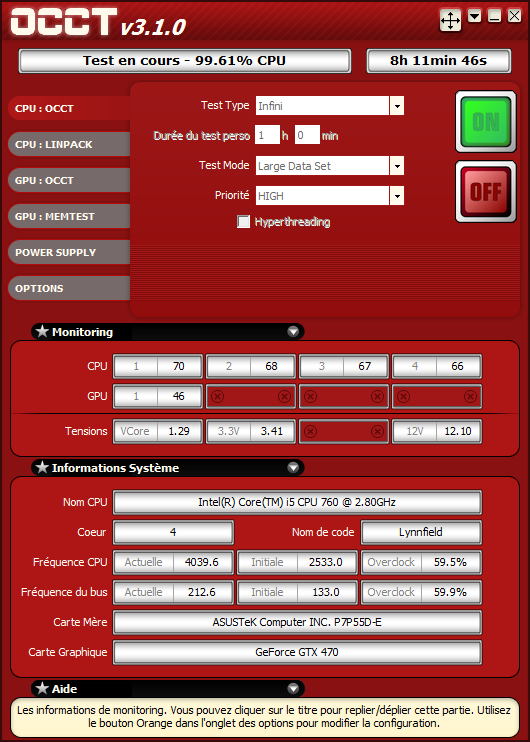The image size is (530, 742).
Task: Minimize the OCCT window
Action: tap(495, 17)
